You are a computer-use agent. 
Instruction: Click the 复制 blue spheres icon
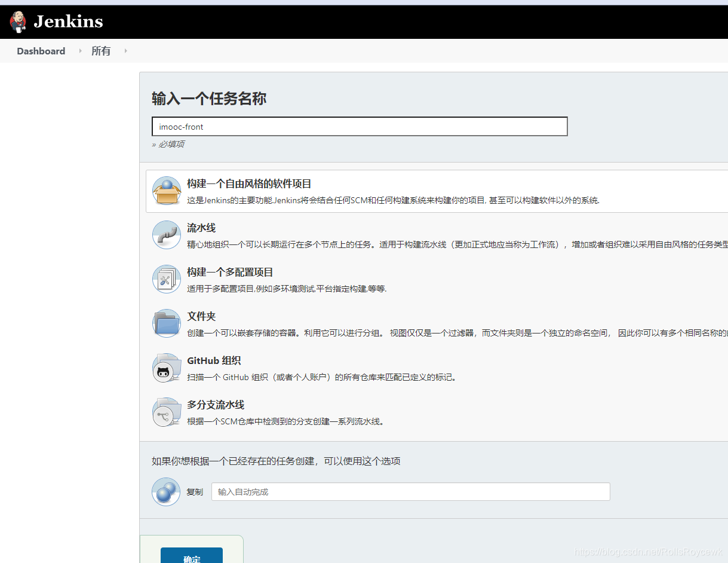[x=166, y=492]
